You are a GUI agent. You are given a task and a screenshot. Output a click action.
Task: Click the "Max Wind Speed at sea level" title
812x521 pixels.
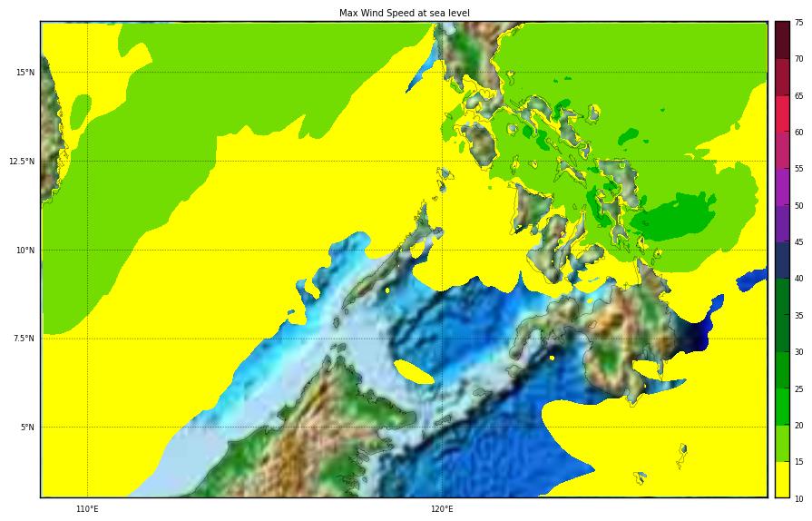[x=405, y=13]
